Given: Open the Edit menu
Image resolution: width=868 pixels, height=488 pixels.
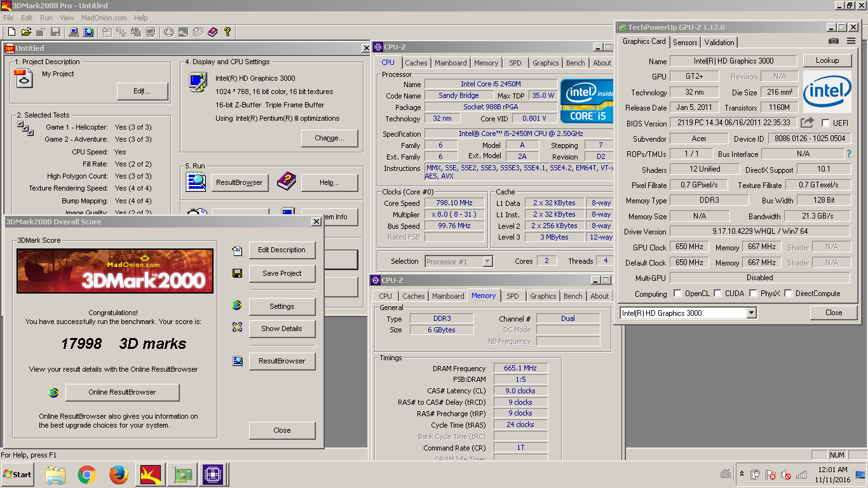Looking at the screenshot, I should pyautogui.click(x=27, y=18).
